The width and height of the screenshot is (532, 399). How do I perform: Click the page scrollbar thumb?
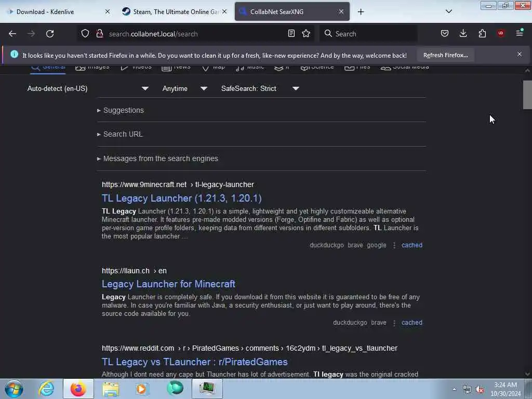click(x=527, y=95)
